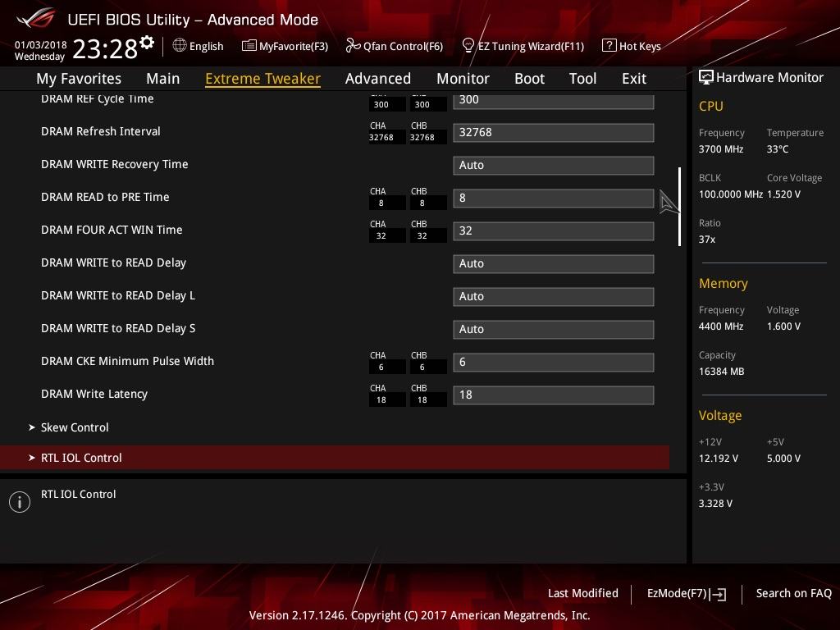Click the settings list scrollbar
The image size is (840, 630).
(x=679, y=207)
